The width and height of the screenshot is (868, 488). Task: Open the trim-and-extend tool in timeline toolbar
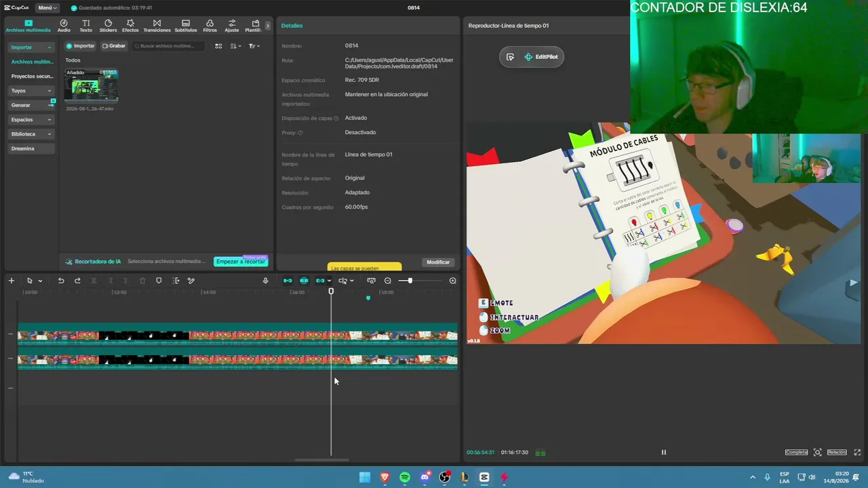click(x=175, y=281)
